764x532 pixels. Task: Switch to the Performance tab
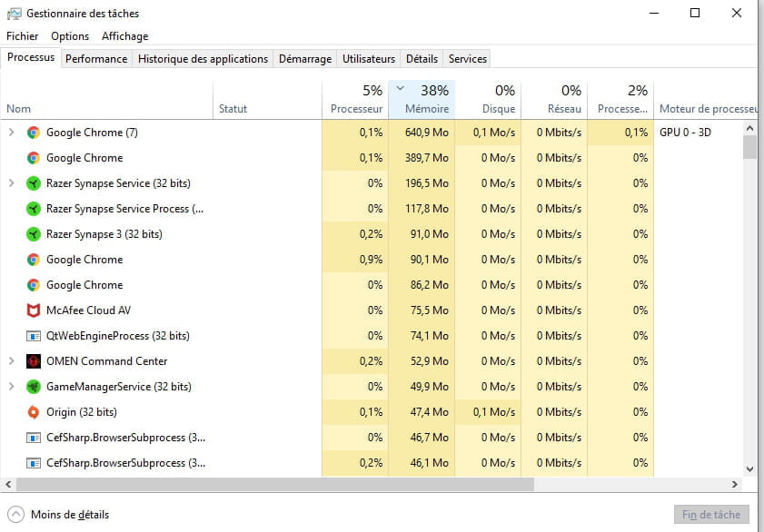click(96, 59)
